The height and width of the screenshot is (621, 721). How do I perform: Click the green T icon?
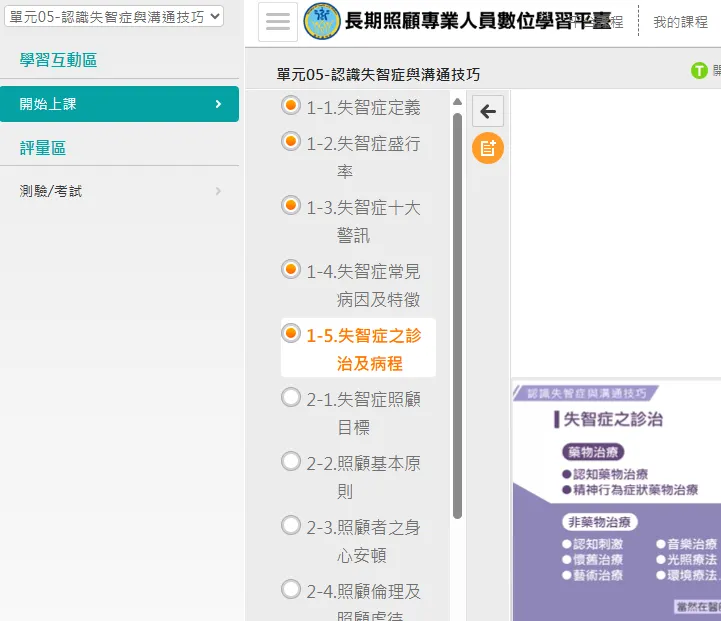tap(699, 71)
